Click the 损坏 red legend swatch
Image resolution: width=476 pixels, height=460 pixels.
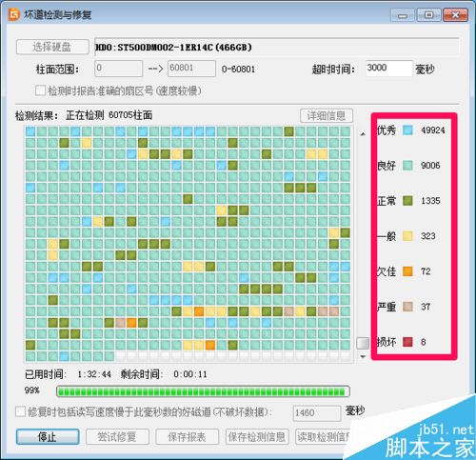(x=407, y=342)
